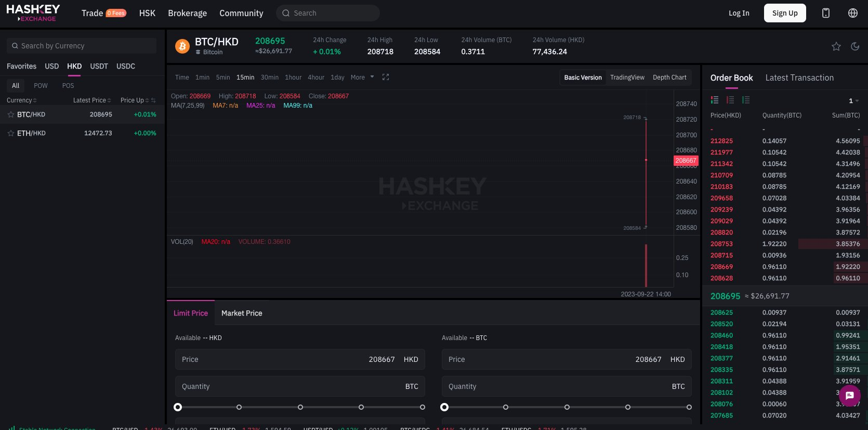Click the Log In link
Image resolution: width=868 pixels, height=430 pixels.
[739, 13]
